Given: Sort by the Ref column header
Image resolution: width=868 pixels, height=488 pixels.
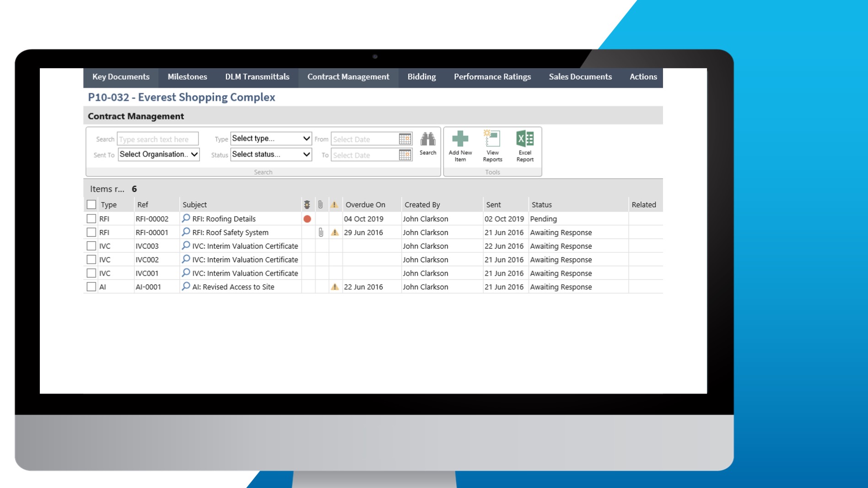Looking at the screenshot, I should [142, 204].
